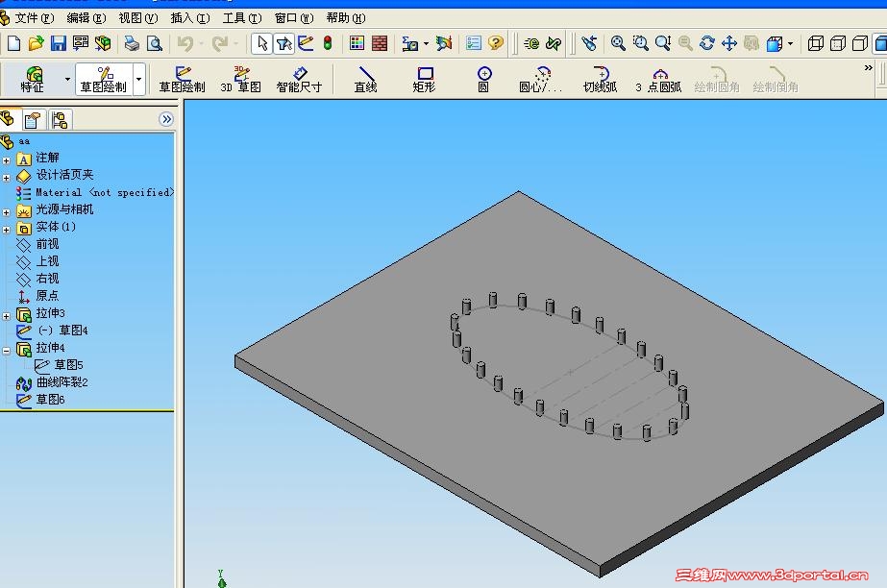Open an existing file
Image resolution: width=887 pixels, height=588 pixels.
pyautogui.click(x=37, y=43)
